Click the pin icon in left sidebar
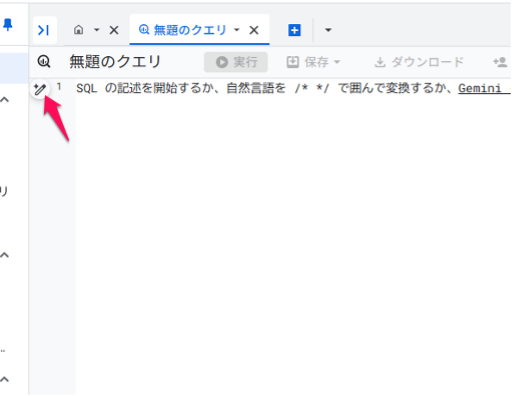The height and width of the screenshot is (396, 512). tap(8, 24)
